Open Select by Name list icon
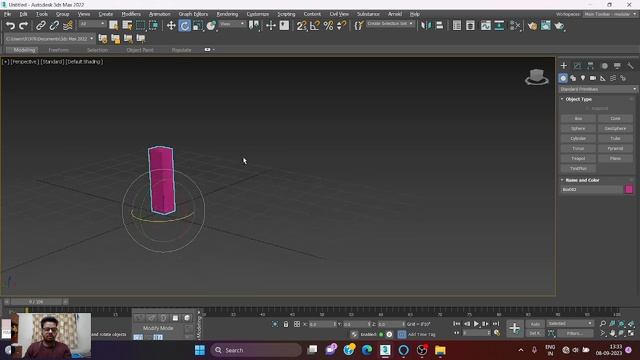Viewport: 640px width, 360px height. point(127,26)
